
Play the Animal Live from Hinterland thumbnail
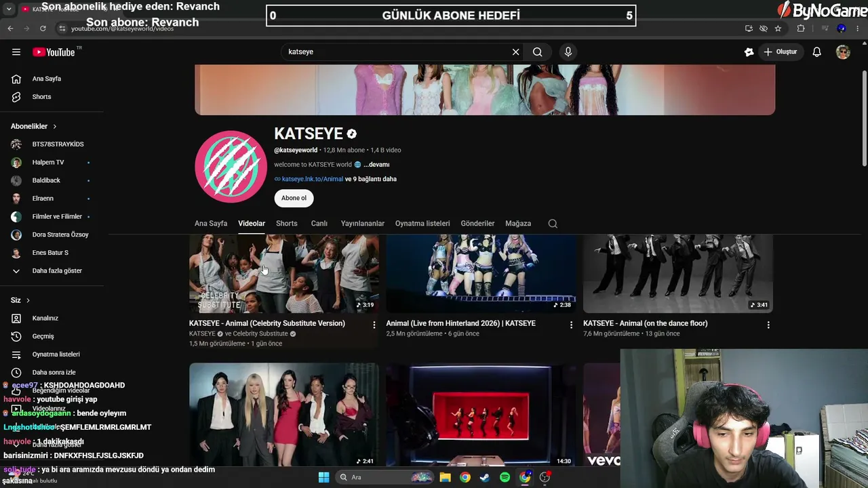[x=481, y=274]
